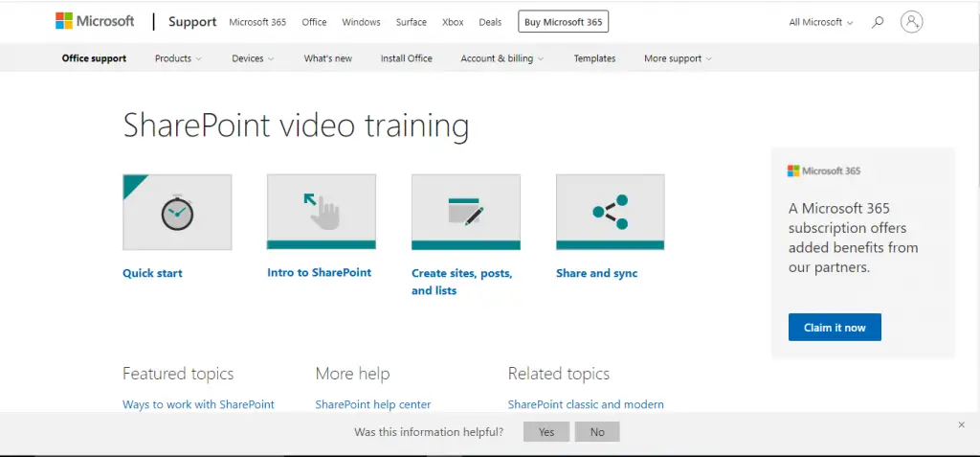This screenshot has height=457, width=980.
Task: Open the Devices dropdown menu
Action: (253, 58)
